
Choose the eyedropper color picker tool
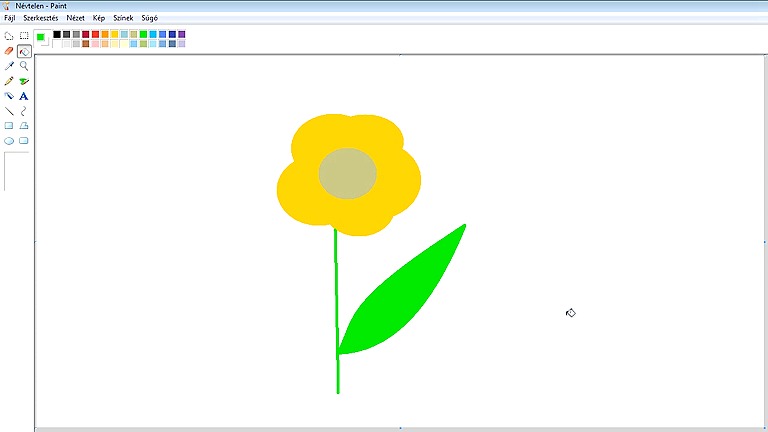pos(9,66)
